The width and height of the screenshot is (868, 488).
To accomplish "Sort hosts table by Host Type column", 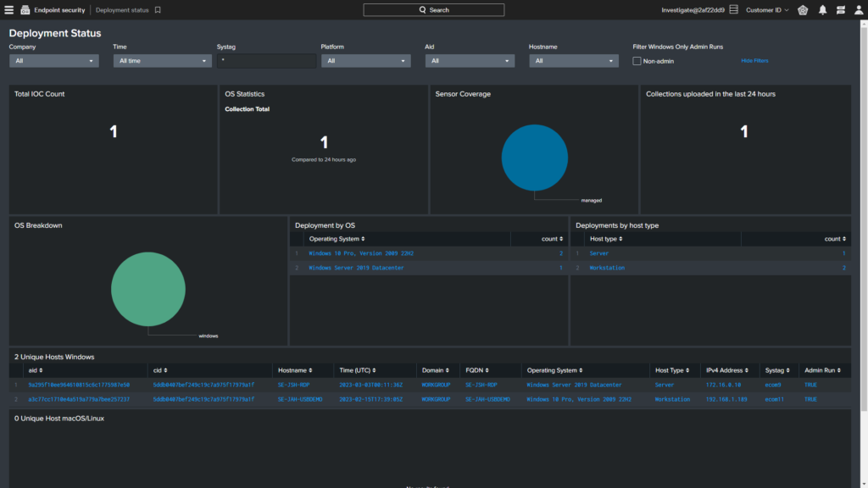I will click(x=672, y=370).
